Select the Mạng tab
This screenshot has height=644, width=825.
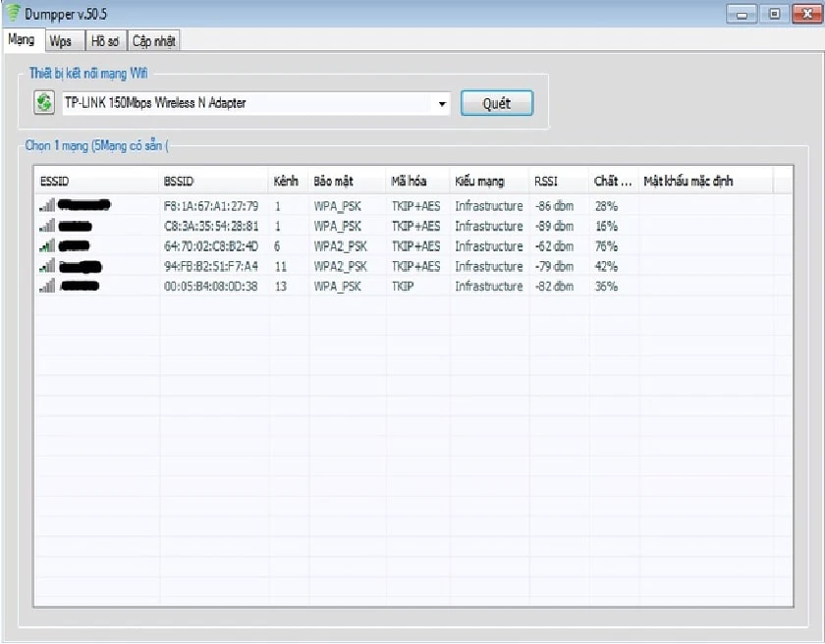[23, 40]
